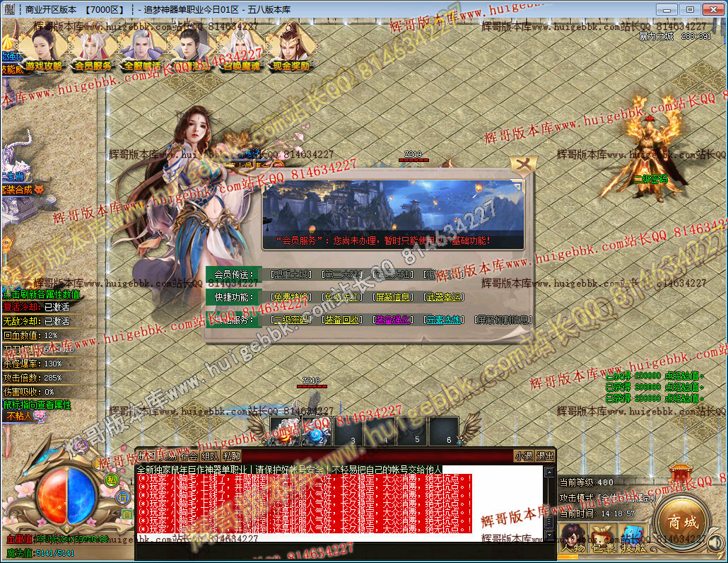Maximize the game window
728x563 pixels.
(x=690, y=9)
